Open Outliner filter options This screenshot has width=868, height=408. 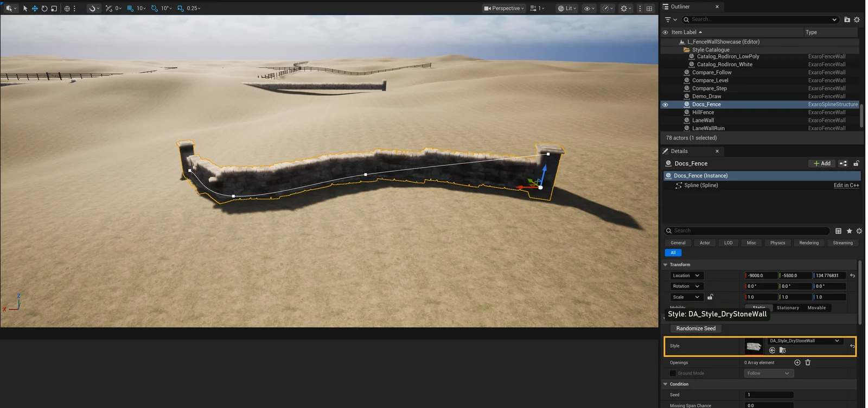671,20
